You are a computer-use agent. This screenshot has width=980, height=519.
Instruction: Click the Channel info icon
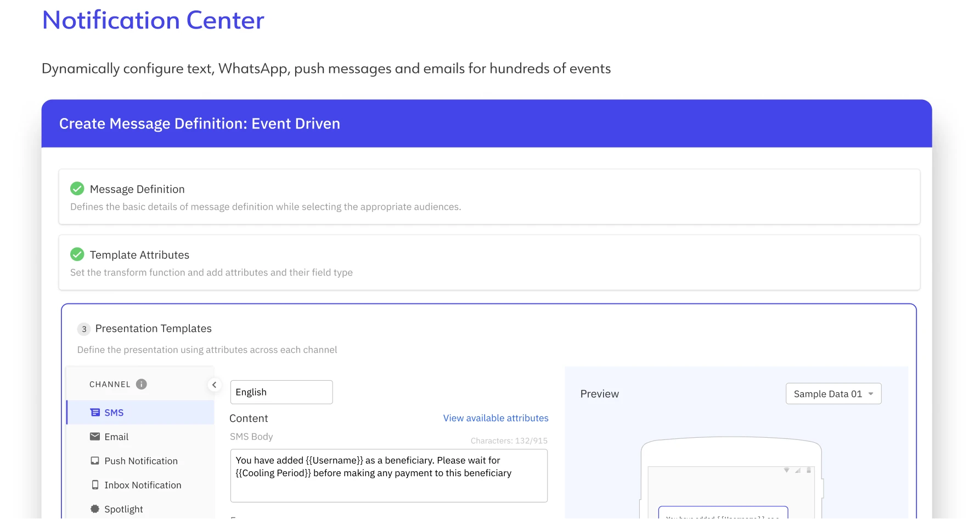pos(142,384)
